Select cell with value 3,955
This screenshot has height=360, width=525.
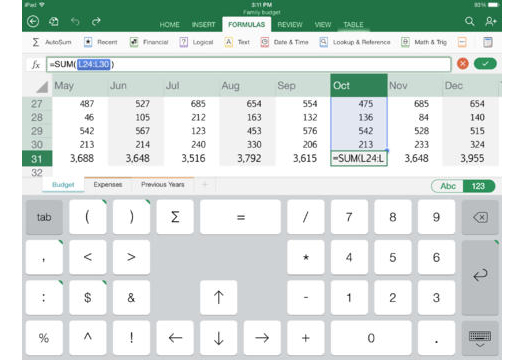(470, 158)
